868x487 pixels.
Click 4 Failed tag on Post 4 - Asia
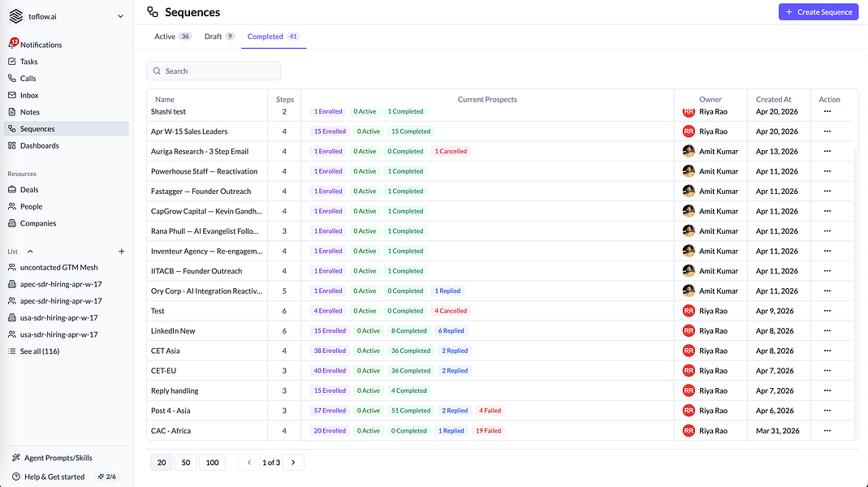pyautogui.click(x=490, y=411)
